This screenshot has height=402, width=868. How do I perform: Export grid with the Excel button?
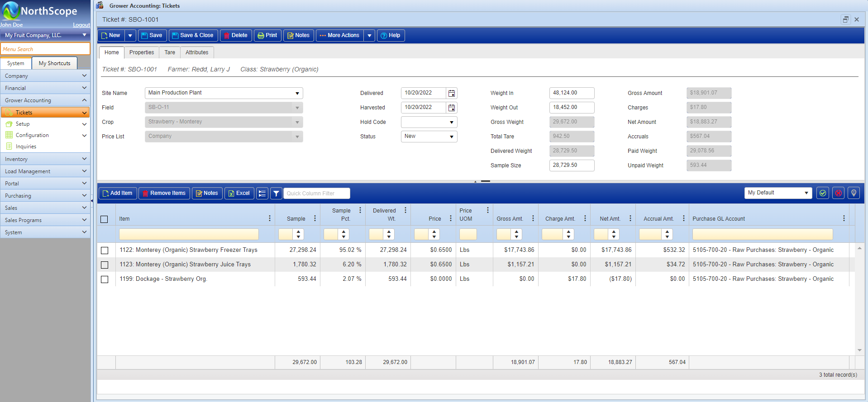[239, 194]
